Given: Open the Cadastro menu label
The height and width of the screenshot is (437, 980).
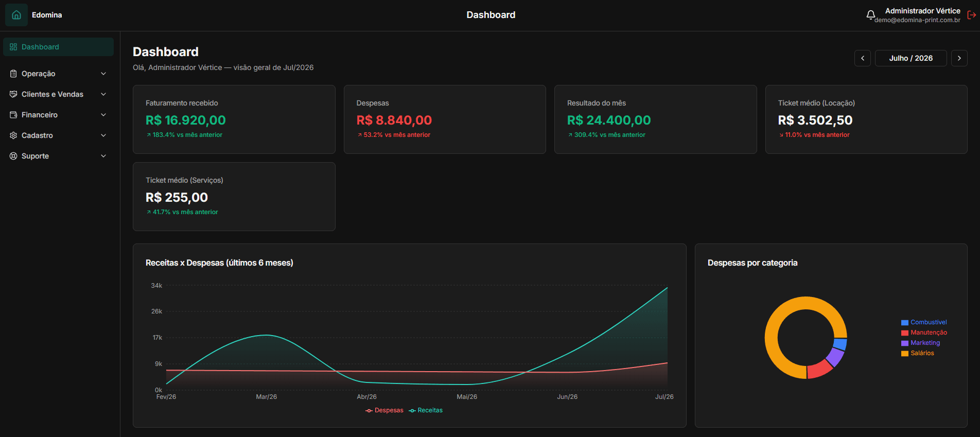Looking at the screenshot, I should (37, 135).
